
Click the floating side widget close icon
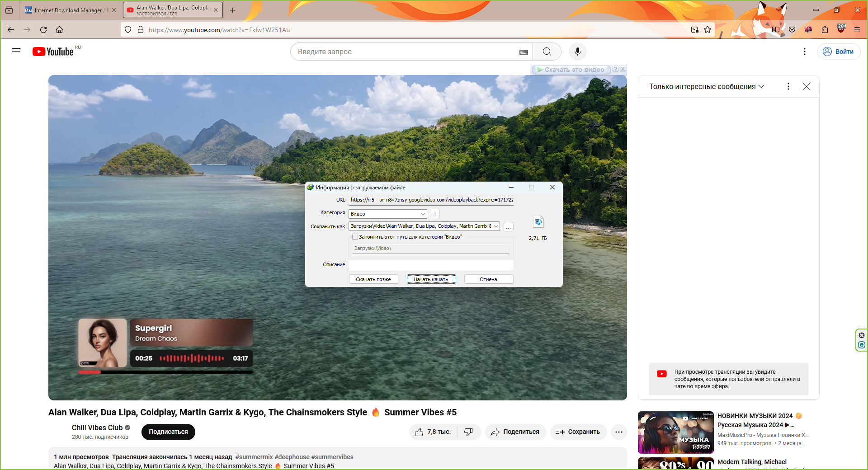862,335
